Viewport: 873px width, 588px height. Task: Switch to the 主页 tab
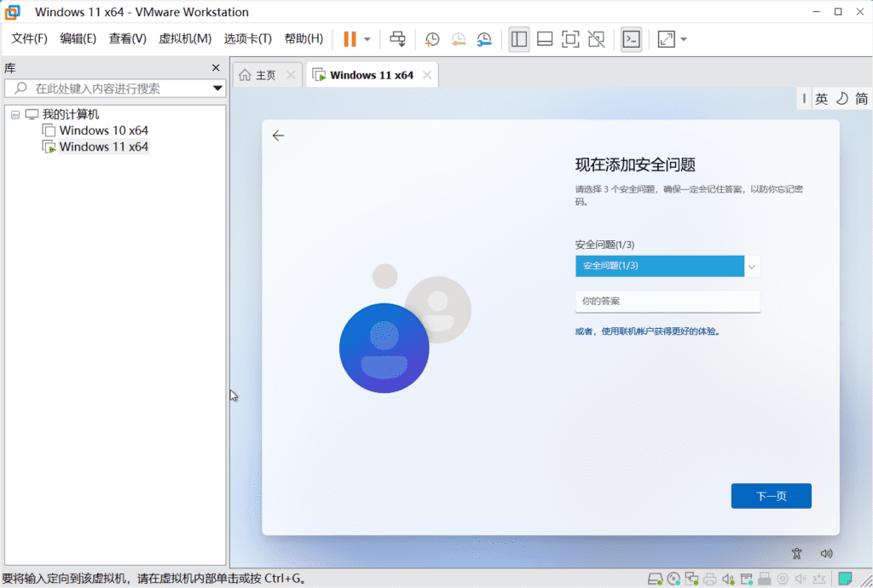coord(265,75)
